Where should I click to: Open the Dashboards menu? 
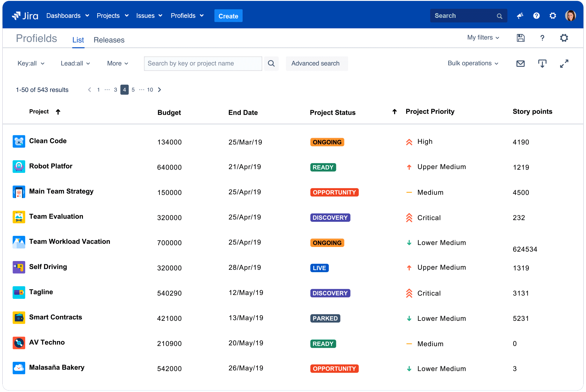[x=68, y=16]
